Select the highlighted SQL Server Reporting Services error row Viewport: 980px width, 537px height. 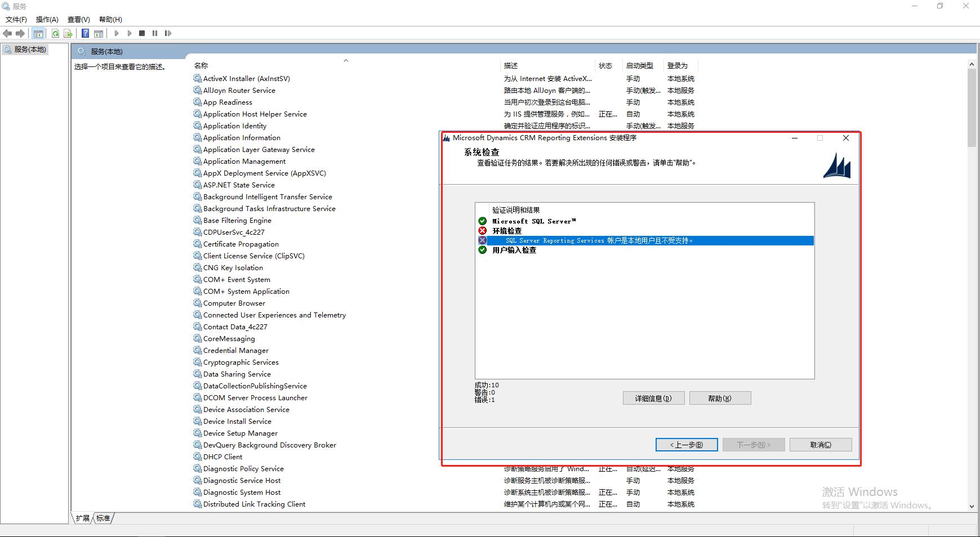coord(645,240)
